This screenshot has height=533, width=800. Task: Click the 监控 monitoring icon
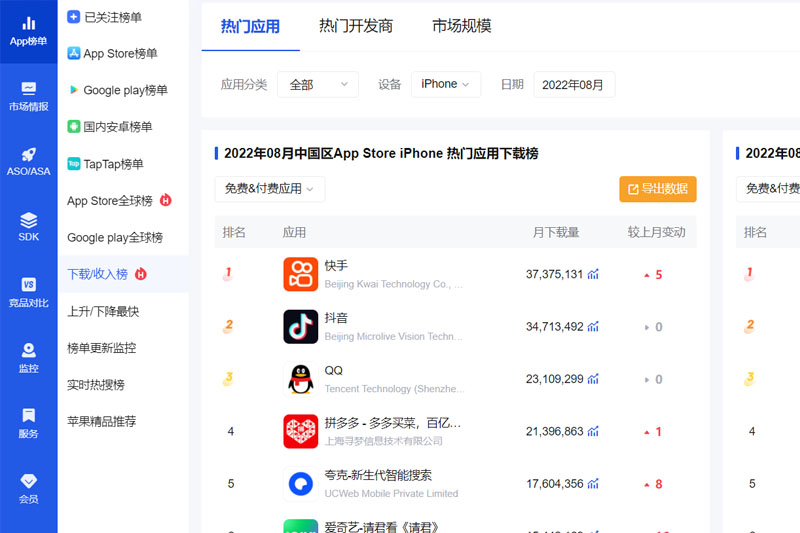[28, 350]
